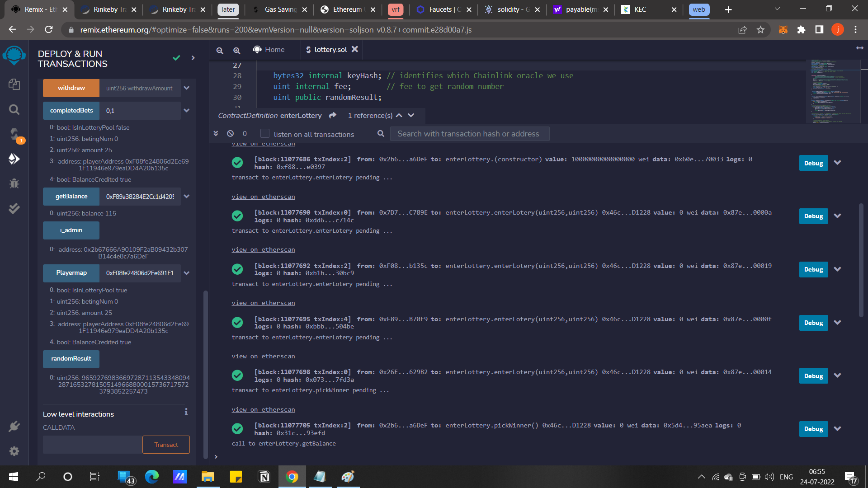Toggle the side panel expand arrow

(193, 58)
